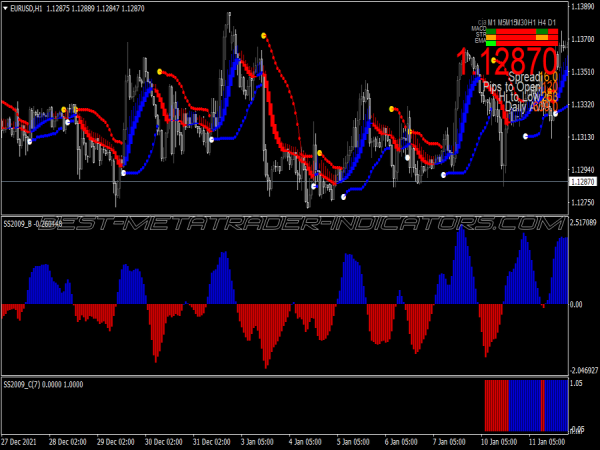Screen dimensions: 600x450
Task: Click the white buy dot at 29 Dec low
Action: pyautogui.click(x=124, y=173)
